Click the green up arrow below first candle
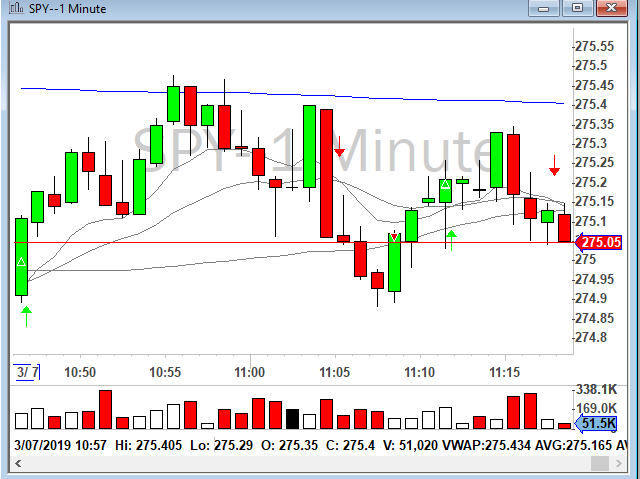The image size is (640, 479). click(x=26, y=316)
